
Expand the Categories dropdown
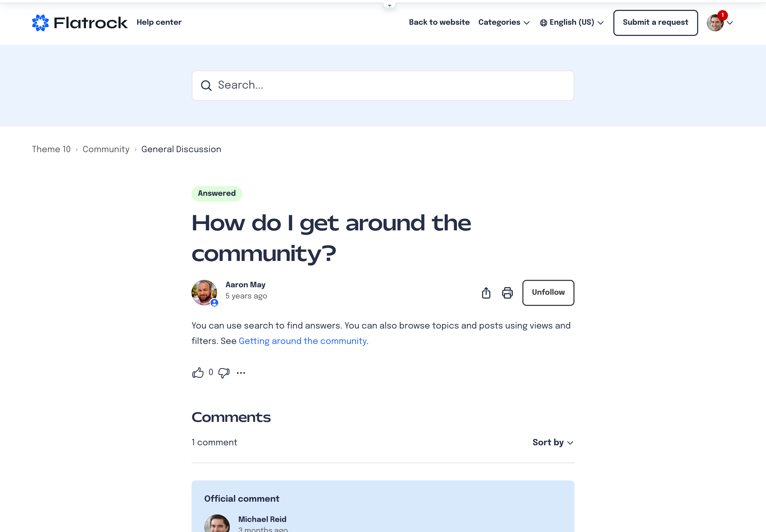[x=504, y=22]
